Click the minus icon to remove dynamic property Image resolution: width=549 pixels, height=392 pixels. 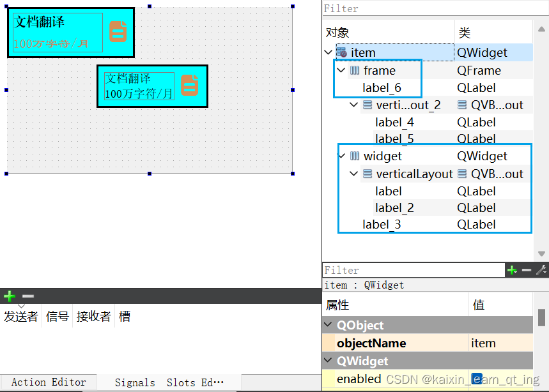point(526,270)
